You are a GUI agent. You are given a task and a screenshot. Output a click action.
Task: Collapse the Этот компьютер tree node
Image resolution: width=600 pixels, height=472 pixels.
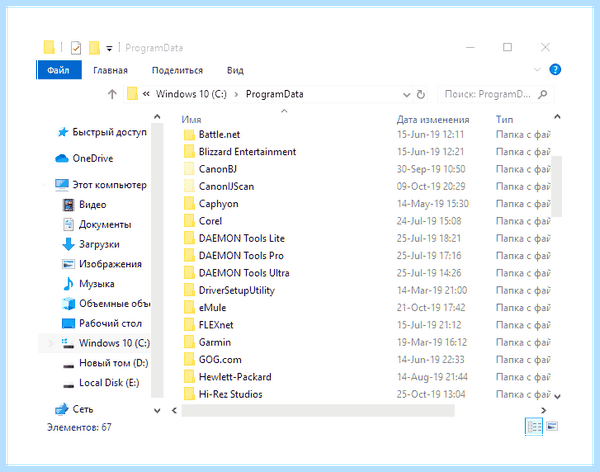pyautogui.click(x=44, y=185)
